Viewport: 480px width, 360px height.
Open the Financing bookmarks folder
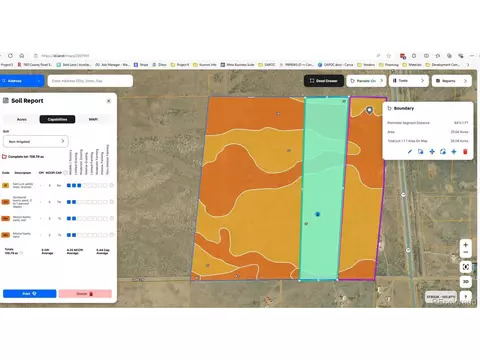389,65
